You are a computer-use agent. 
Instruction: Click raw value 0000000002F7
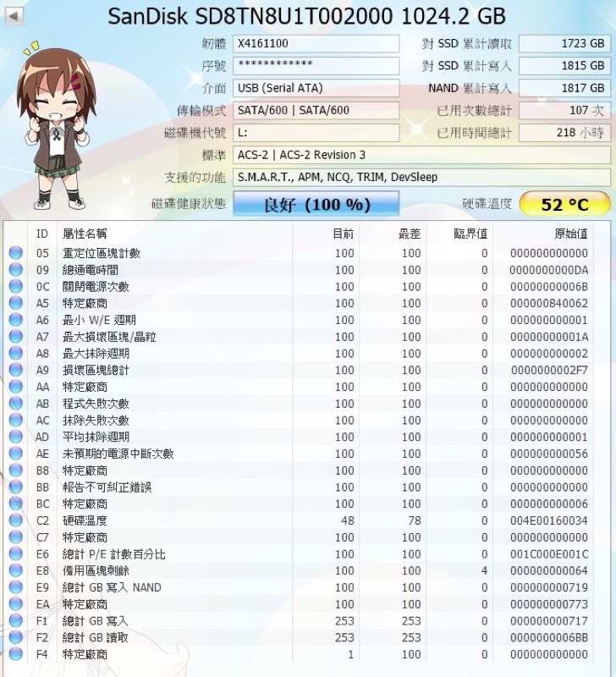click(549, 370)
